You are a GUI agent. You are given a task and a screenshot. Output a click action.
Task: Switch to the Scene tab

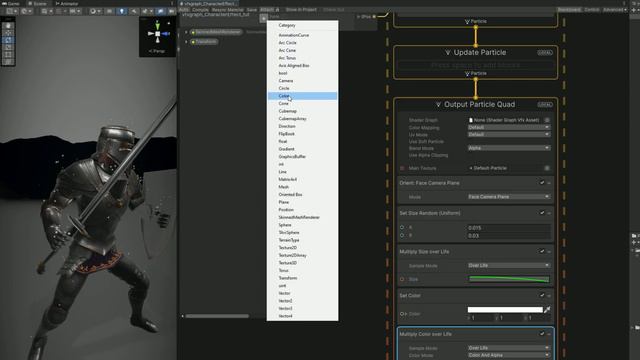click(x=37, y=3)
